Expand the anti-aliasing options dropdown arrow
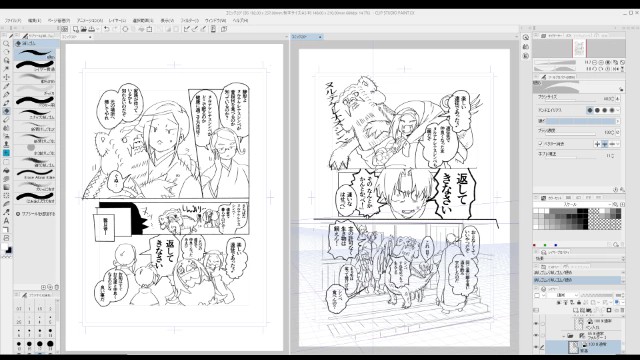The width and height of the screenshot is (640, 360). click(x=618, y=110)
